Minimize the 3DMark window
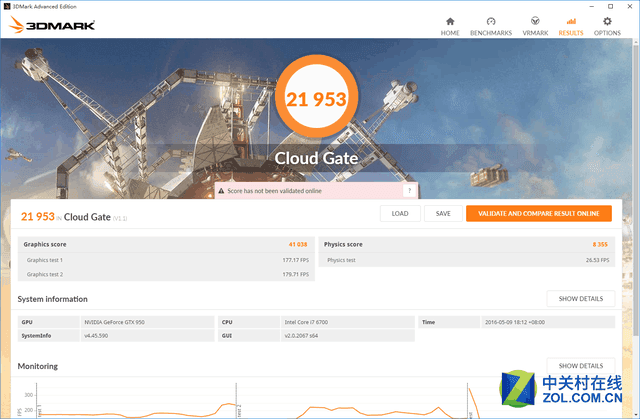 (592, 7)
